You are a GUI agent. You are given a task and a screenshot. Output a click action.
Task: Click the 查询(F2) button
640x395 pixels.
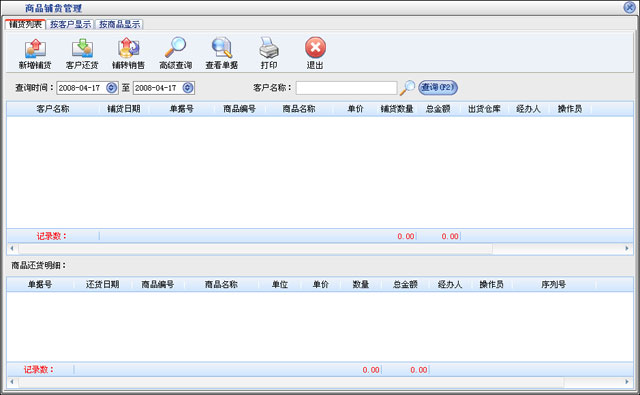[438, 87]
